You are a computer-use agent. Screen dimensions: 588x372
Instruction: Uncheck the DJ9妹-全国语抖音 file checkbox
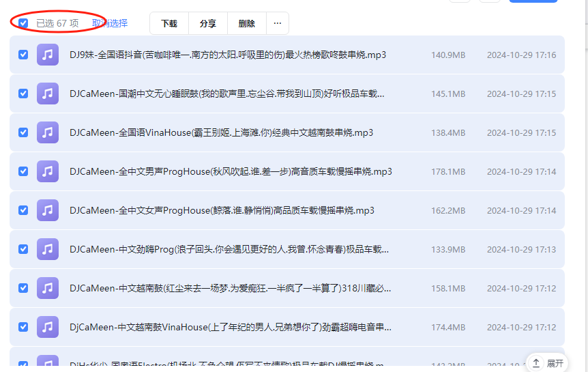[23, 55]
